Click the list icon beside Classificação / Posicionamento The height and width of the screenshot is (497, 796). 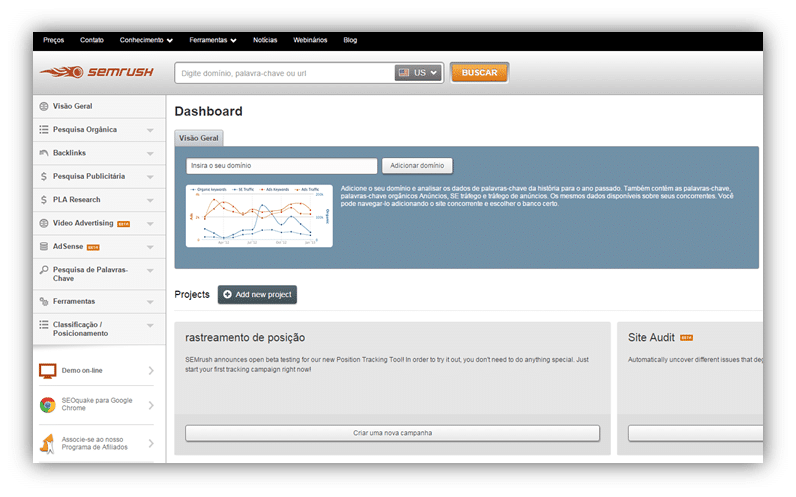(x=44, y=324)
